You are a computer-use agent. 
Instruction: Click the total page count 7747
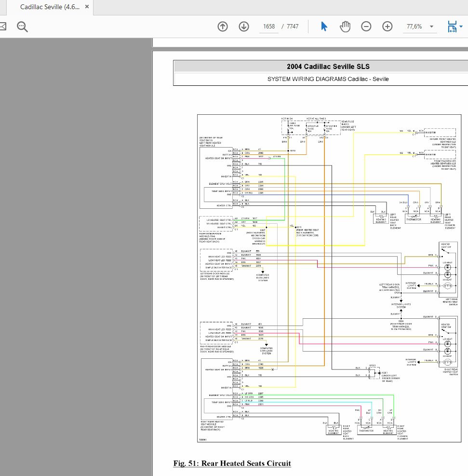293,27
